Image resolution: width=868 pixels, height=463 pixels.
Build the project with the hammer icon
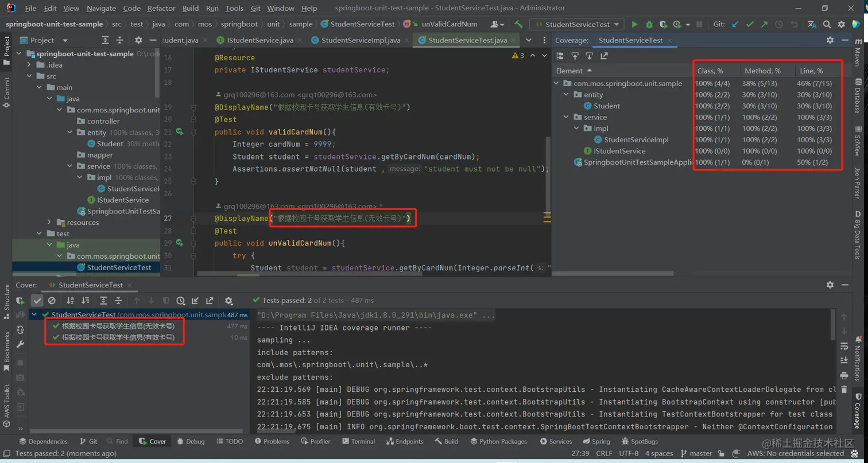(518, 25)
